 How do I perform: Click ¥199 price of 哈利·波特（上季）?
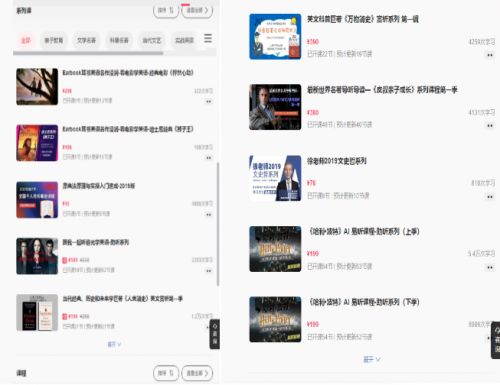tap(313, 254)
